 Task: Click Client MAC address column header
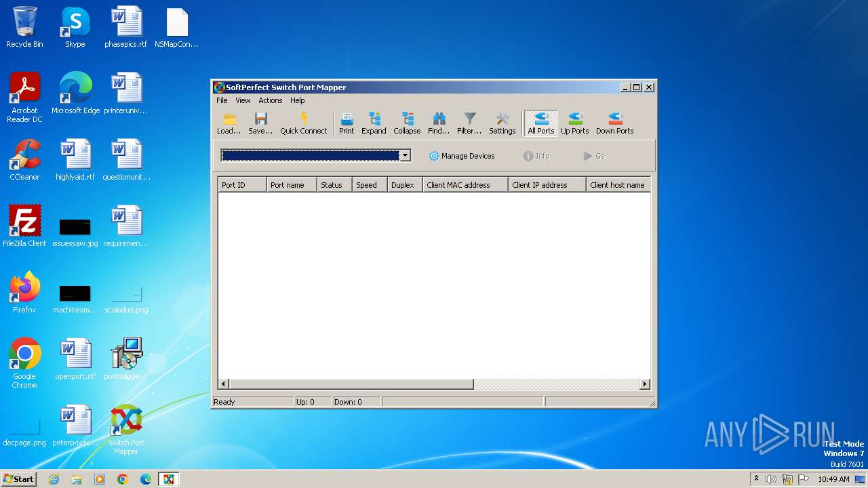point(465,185)
